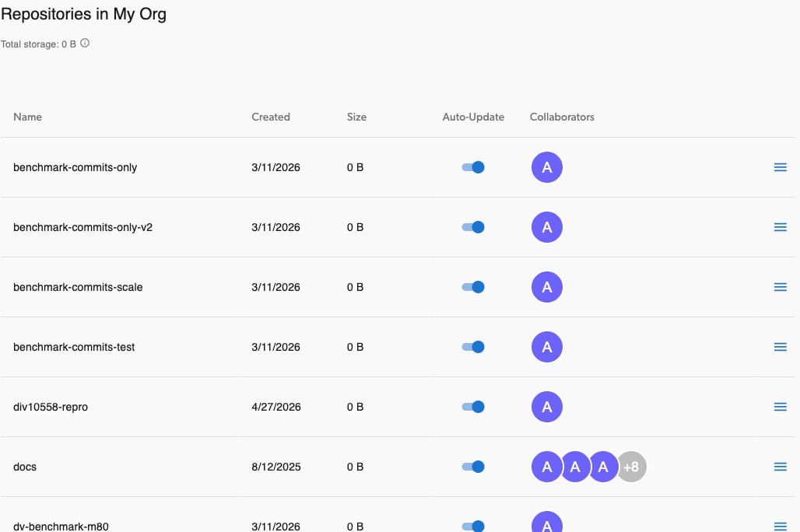The height and width of the screenshot is (532, 800).
Task: Toggle Auto-Update for benchmark-commits-only
Action: coord(473,167)
